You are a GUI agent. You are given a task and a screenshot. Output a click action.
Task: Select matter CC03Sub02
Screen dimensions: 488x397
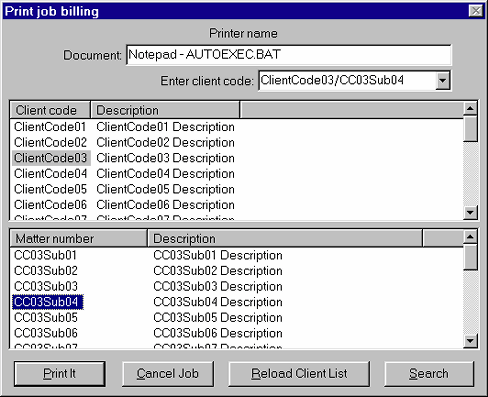(46, 271)
